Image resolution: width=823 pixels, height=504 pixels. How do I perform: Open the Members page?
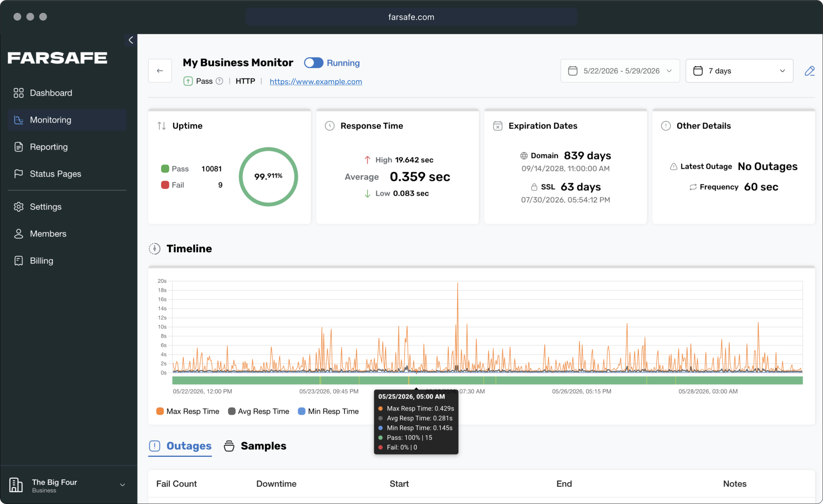[x=67, y=234]
